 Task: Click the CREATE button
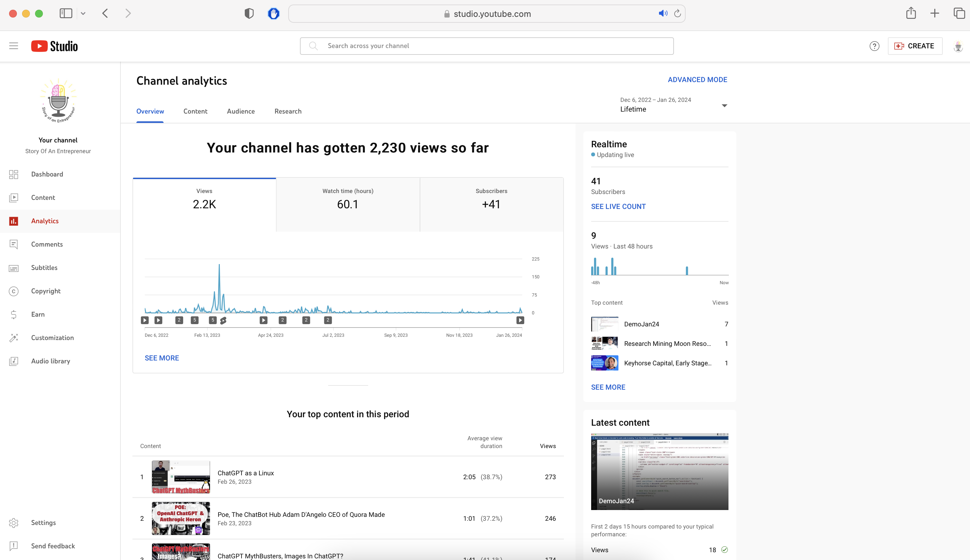[x=914, y=46]
